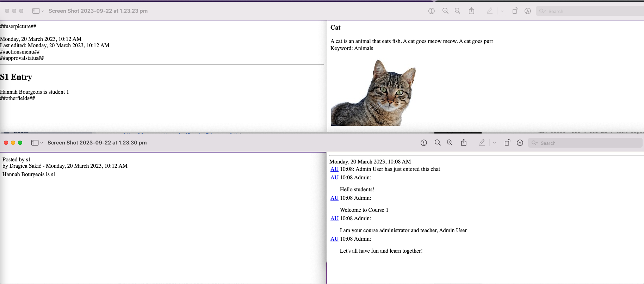This screenshot has width=644, height=284.
Task: Maximize the 1.23.30 pm Preview window
Action: tap(20, 143)
